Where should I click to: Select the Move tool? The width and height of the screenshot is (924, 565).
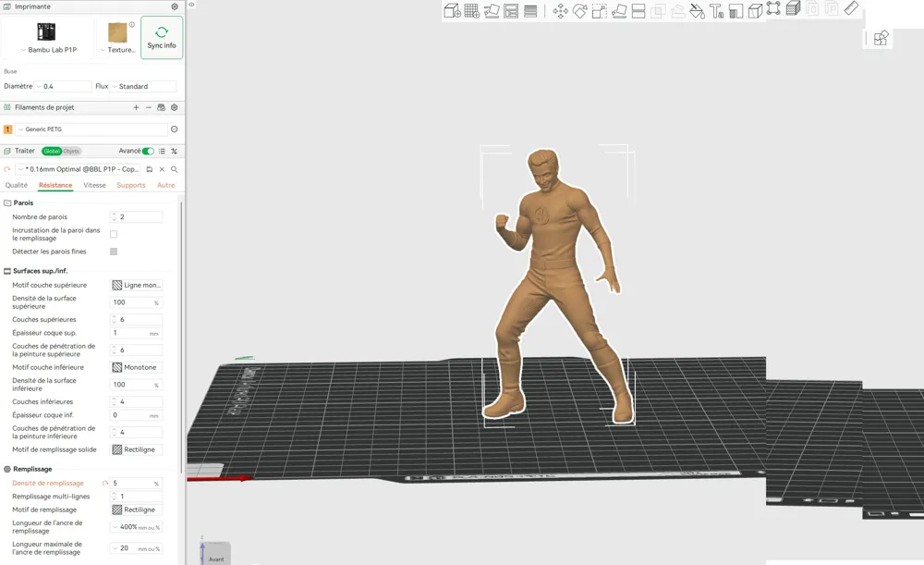tap(561, 11)
